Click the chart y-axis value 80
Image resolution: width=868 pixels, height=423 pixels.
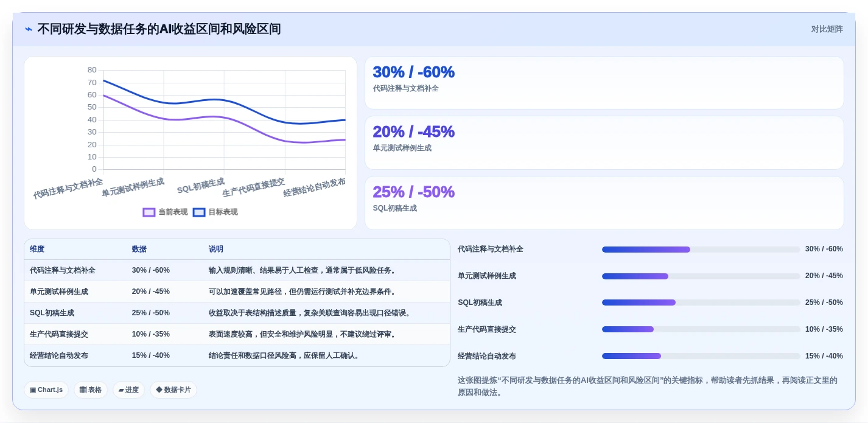92,70
